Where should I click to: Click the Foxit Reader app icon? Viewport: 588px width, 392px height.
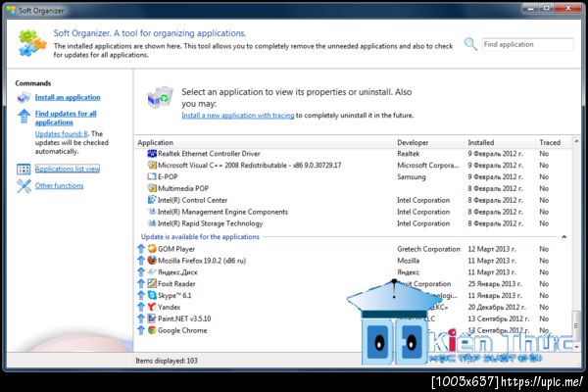pyautogui.click(x=152, y=283)
